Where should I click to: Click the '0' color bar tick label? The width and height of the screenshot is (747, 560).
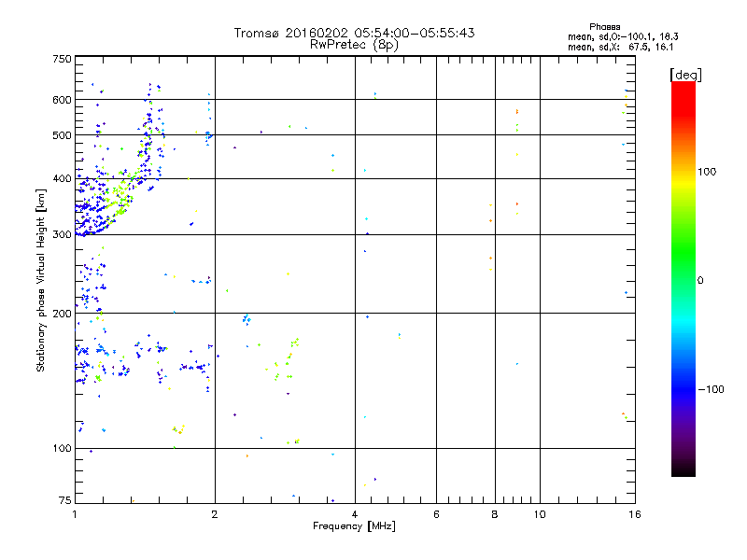click(x=700, y=281)
